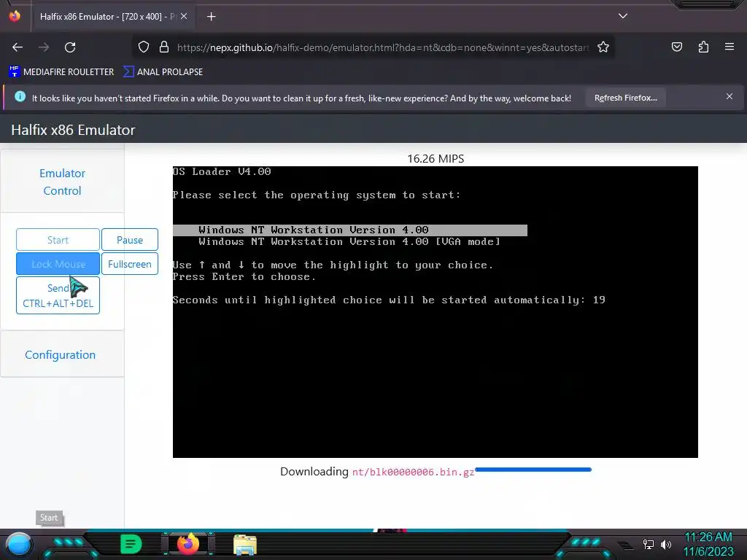Open File Explorer from taskbar
Viewport: 747px width, 560px height.
(245, 545)
